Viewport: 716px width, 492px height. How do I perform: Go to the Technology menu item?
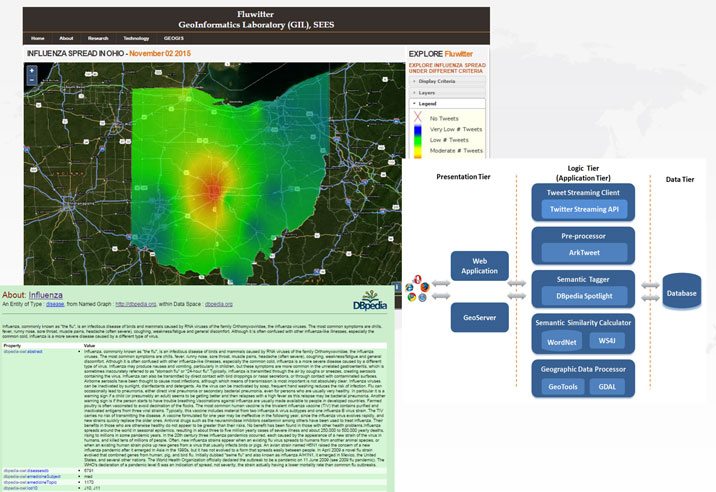click(x=136, y=38)
